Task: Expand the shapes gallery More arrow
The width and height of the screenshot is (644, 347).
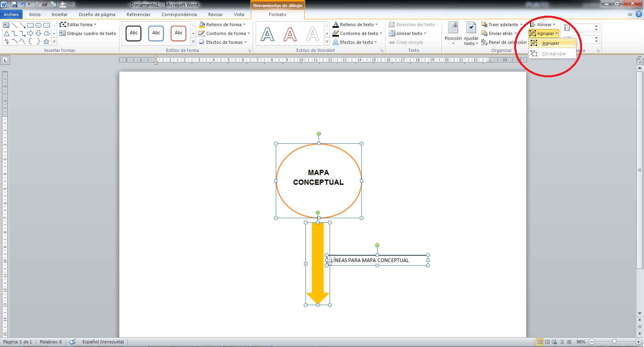Action: point(54,41)
